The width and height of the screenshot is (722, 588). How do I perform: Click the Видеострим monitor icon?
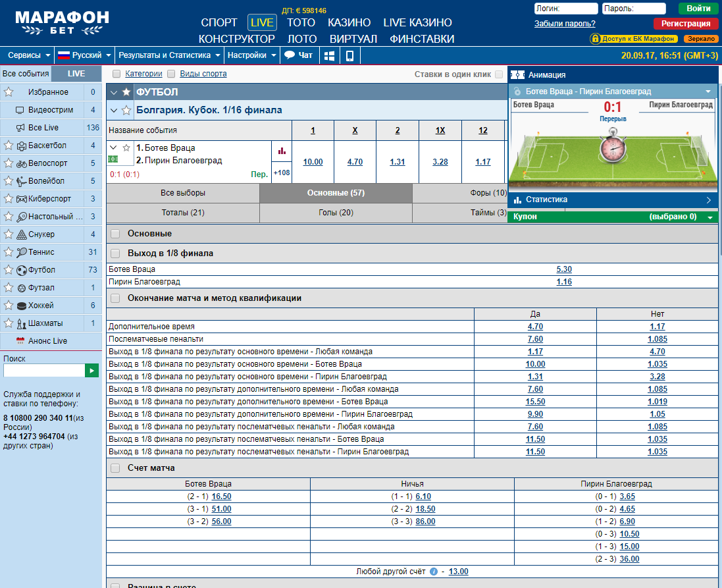point(20,110)
